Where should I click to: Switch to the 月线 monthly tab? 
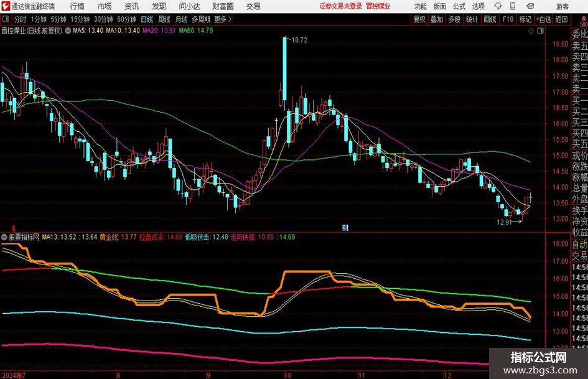coord(181,19)
